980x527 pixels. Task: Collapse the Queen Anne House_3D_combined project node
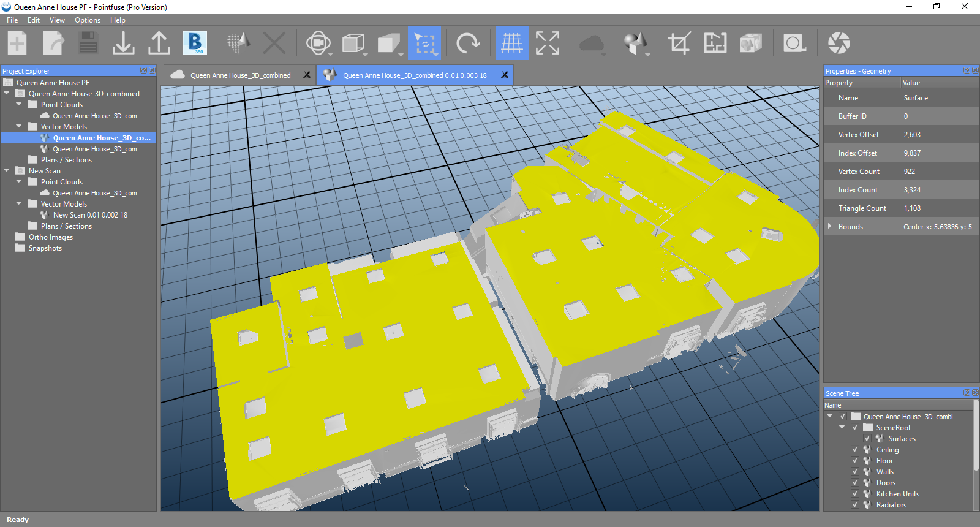tap(7, 94)
